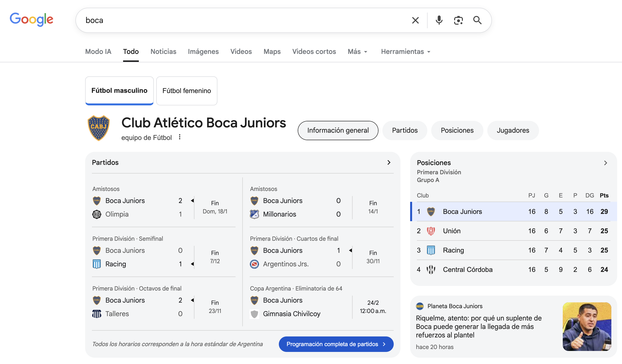622x364 pixels.
Task: Switch to the Noticias tab
Action: point(163,51)
